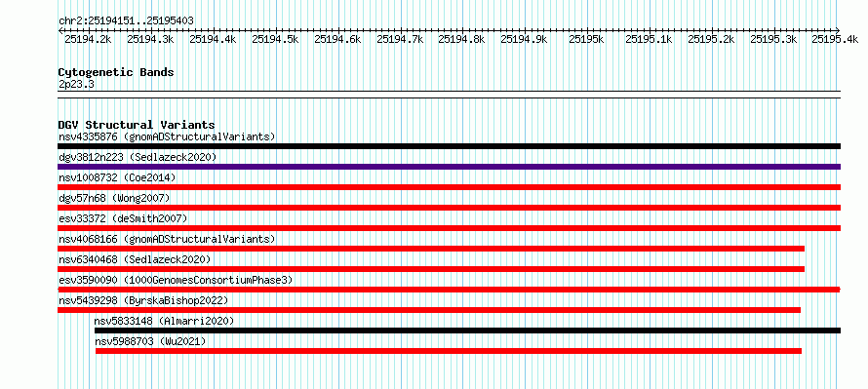Viewport: 868px width, 389px height.
Task: Click the DGV Structural Variants track title
Action: point(137,125)
